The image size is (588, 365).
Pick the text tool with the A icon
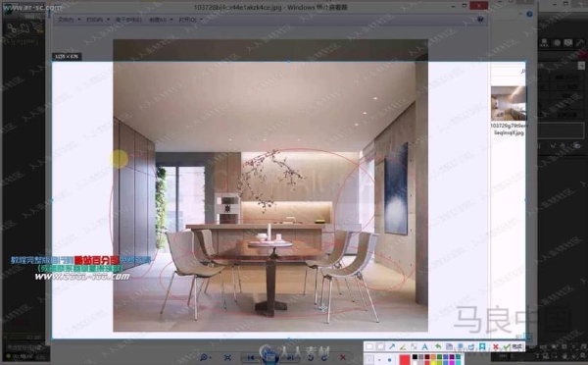point(425,347)
